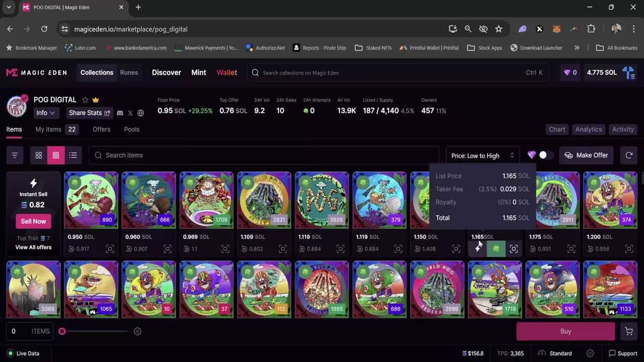Click the sweep items slider handle
The height and width of the screenshot is (362, 644).
pos(62,331)
